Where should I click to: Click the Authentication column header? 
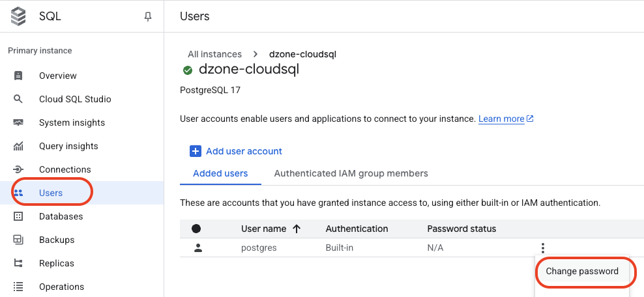(357, 229)
